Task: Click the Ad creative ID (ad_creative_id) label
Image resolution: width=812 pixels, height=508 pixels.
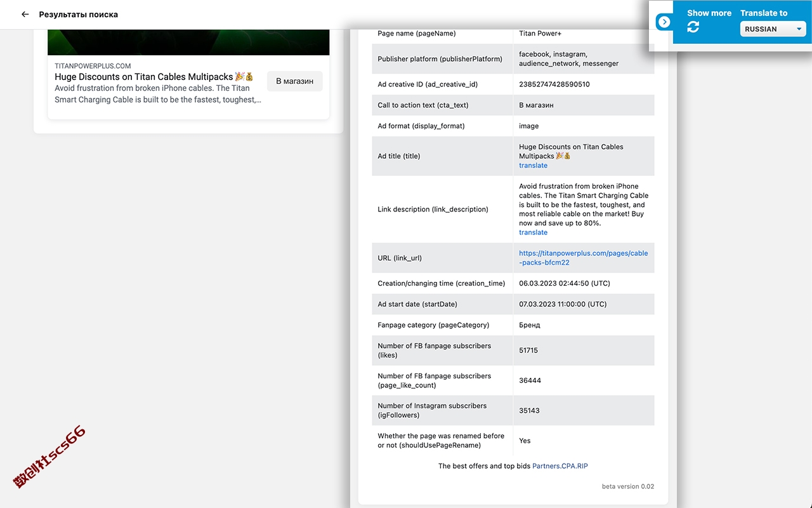Action: click(x=428, y=84)
